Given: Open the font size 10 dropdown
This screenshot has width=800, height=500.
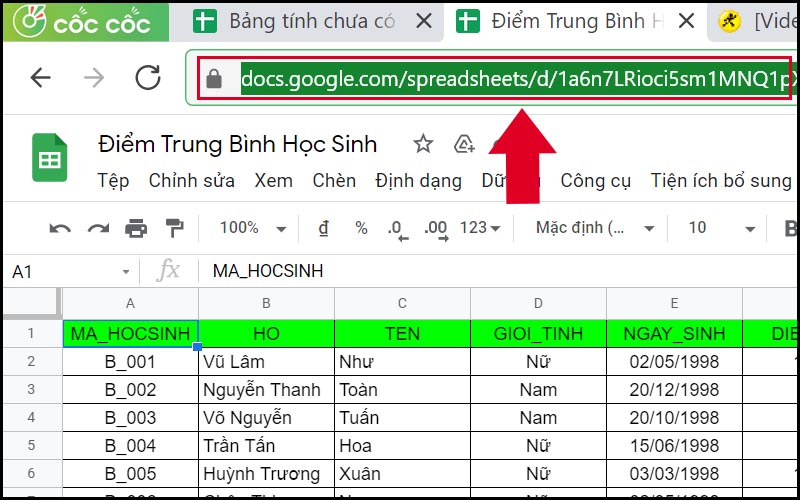Looking at the screenshot, I should pyautogui.click(x=721, y=228).
